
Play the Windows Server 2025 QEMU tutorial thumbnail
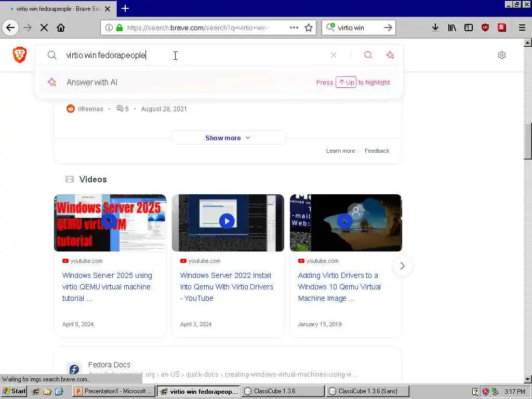point(110,222)
